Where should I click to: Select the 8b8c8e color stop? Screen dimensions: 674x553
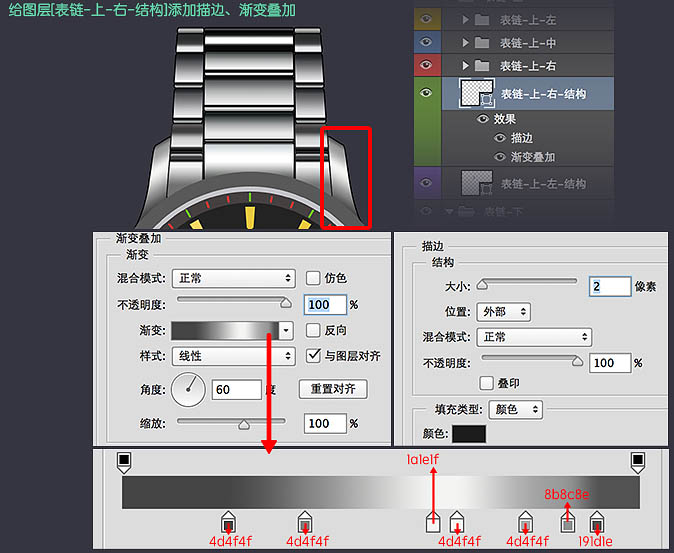coord(568,522)
